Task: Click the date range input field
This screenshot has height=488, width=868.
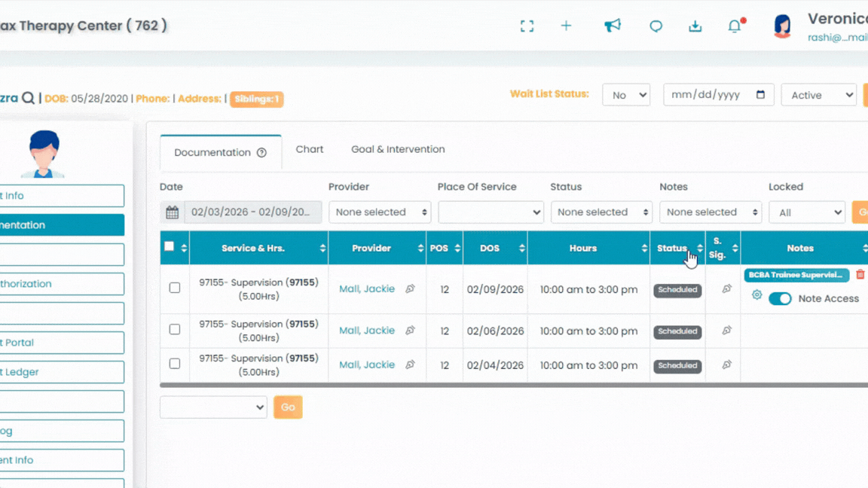Action: pyautogui.click(x=252, y=212)
